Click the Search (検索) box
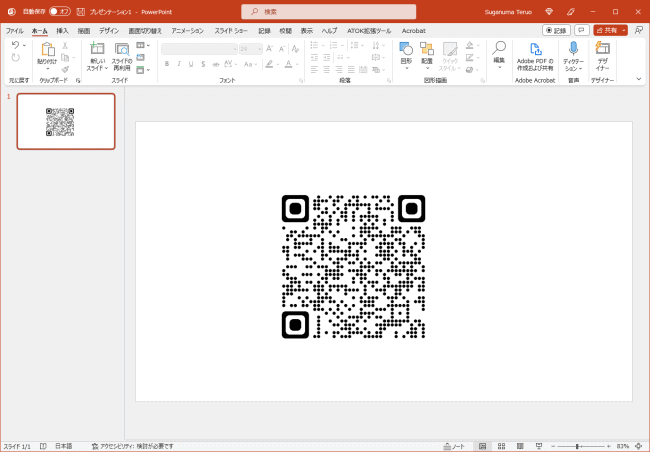The height and width of the screenshot is (452, 650). point(329,12)
